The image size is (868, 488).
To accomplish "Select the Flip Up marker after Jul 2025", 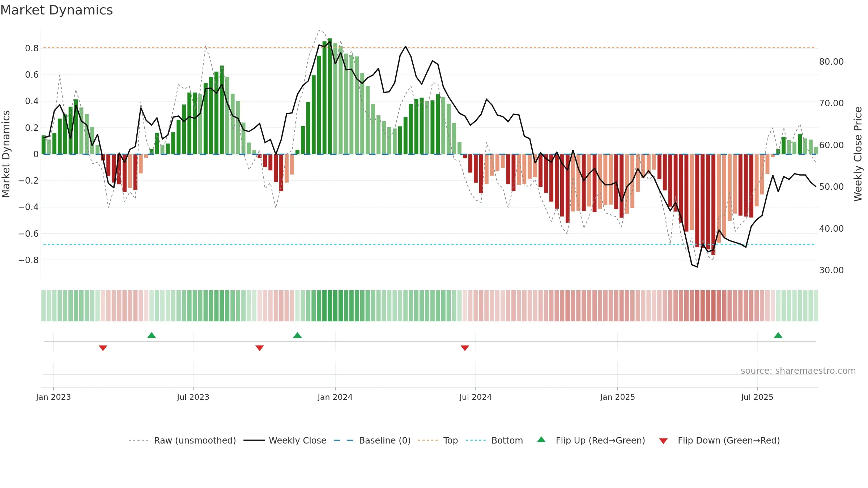I will tap(778, 335).
